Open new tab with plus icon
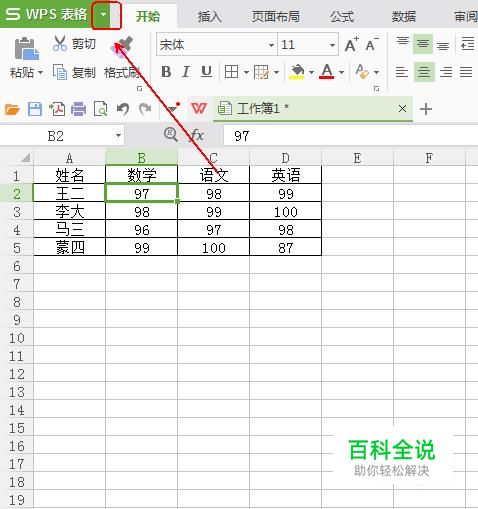Screen dimensions: 478x509 (426, 109)
